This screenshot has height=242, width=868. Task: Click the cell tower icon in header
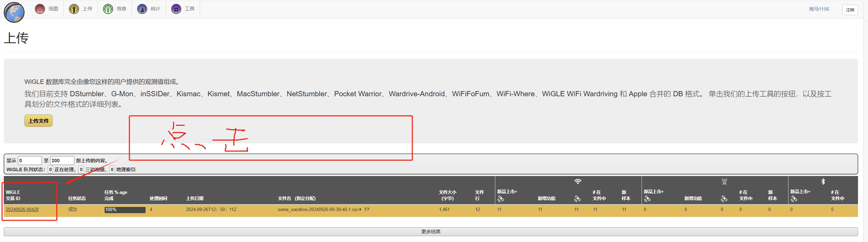[x=724, y=181]
